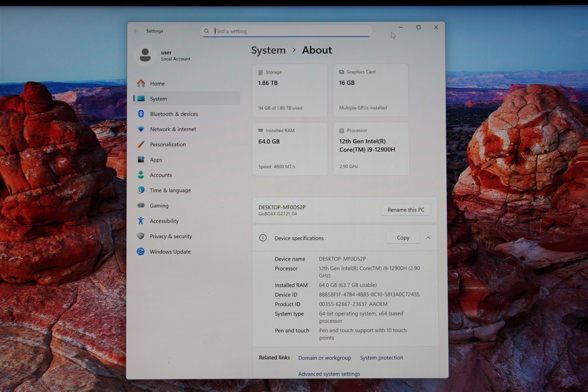Viewport: 588px width, 392px height.
Task: Open Bluetooth & devices settings
Action: pyautogui.click(x=187, y=114)
